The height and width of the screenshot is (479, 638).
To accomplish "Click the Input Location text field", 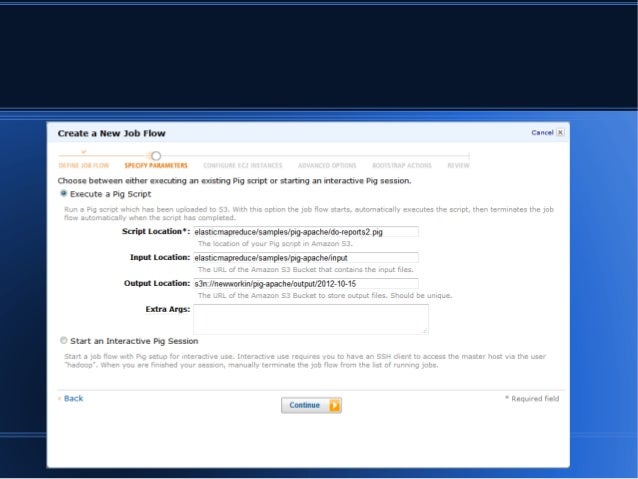I will tap(306, 258).
